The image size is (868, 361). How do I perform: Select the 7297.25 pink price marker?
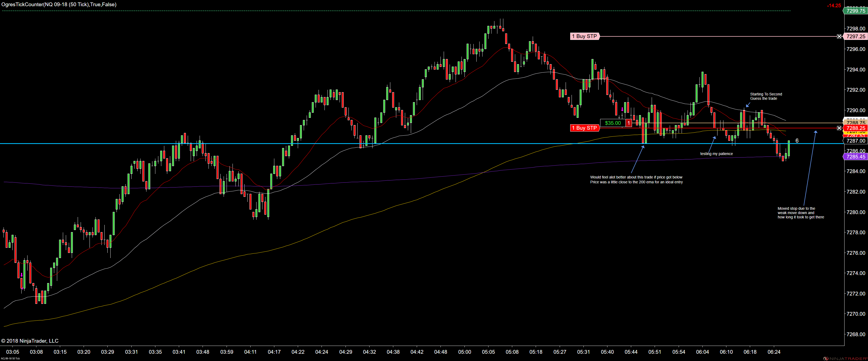click(x=855, y=36)
